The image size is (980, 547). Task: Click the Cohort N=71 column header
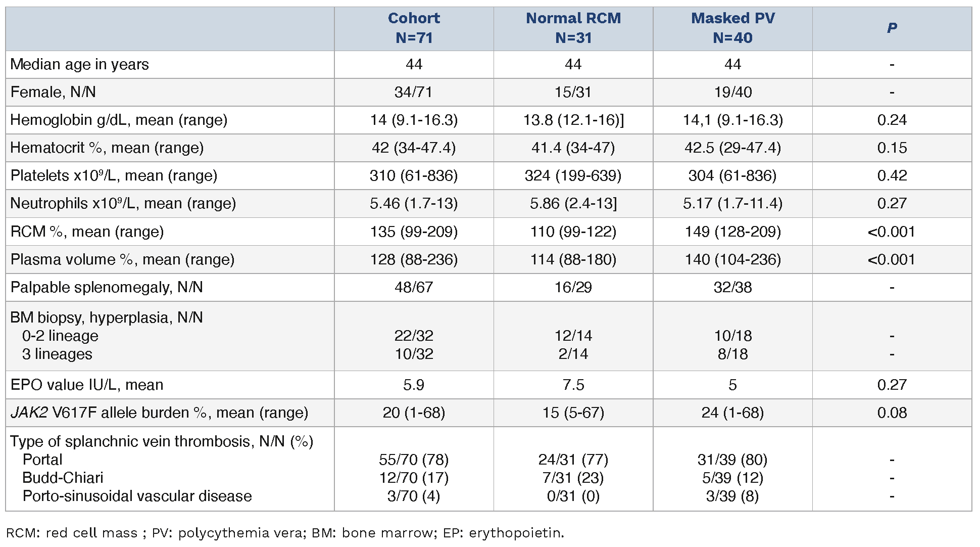tap(414, 28)
